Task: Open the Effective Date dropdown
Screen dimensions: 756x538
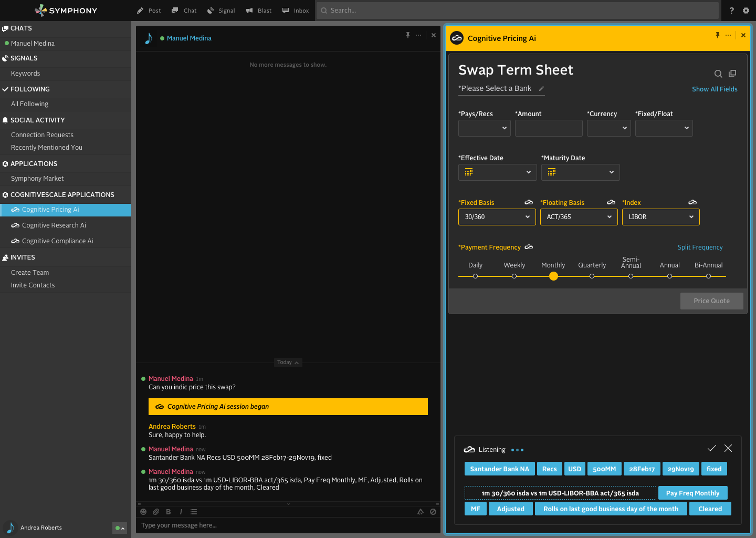Action: [498, 172]
